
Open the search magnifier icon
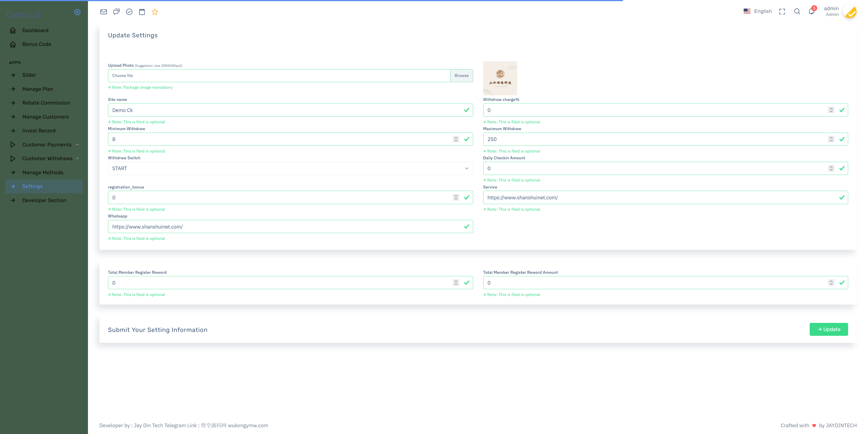(x=797, y=12)
